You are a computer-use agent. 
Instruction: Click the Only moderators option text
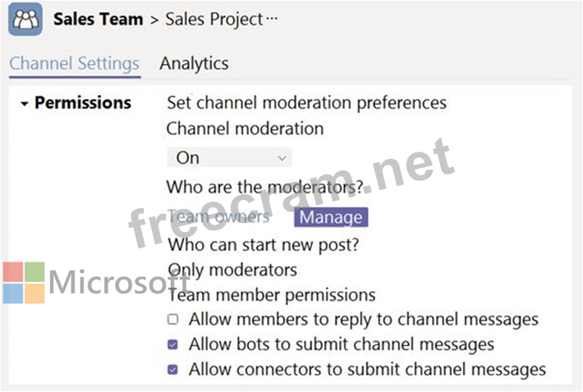(x=232, y=269)
